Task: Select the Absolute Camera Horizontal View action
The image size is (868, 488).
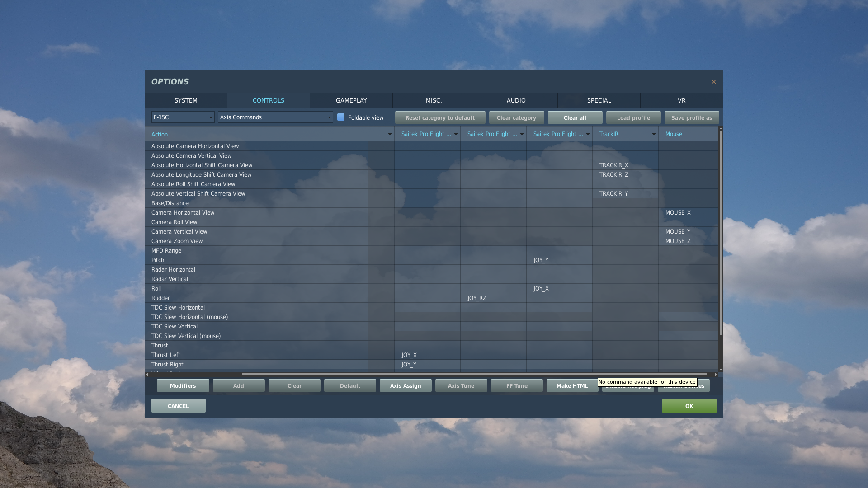Action: point(256,146)
